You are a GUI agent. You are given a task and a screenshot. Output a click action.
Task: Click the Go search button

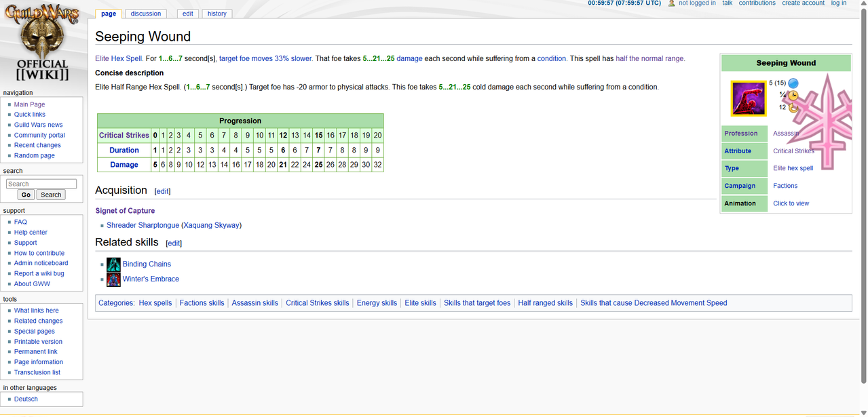pyautogui.click(x=26, y=195)
